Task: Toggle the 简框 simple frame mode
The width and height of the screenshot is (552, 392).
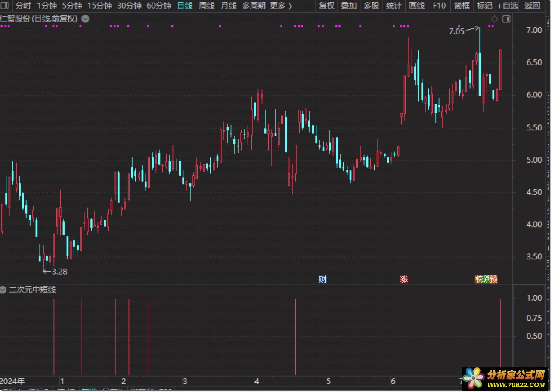Action: 462,6
